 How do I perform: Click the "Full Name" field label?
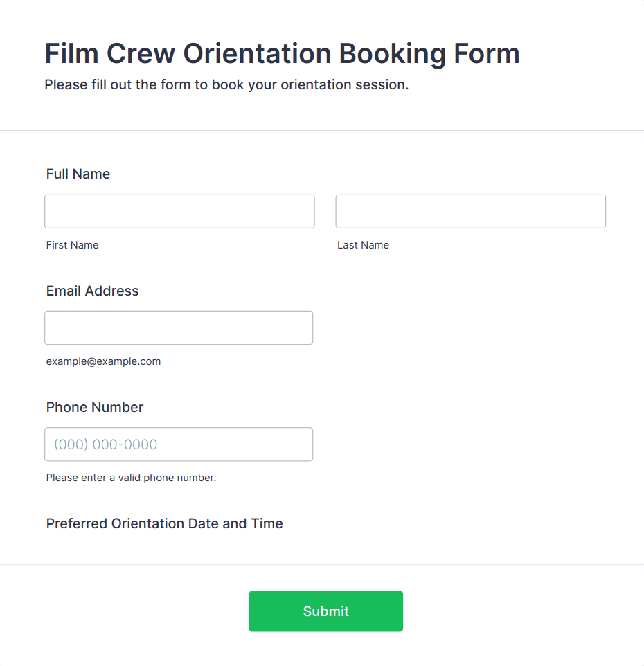click(78, 174)
